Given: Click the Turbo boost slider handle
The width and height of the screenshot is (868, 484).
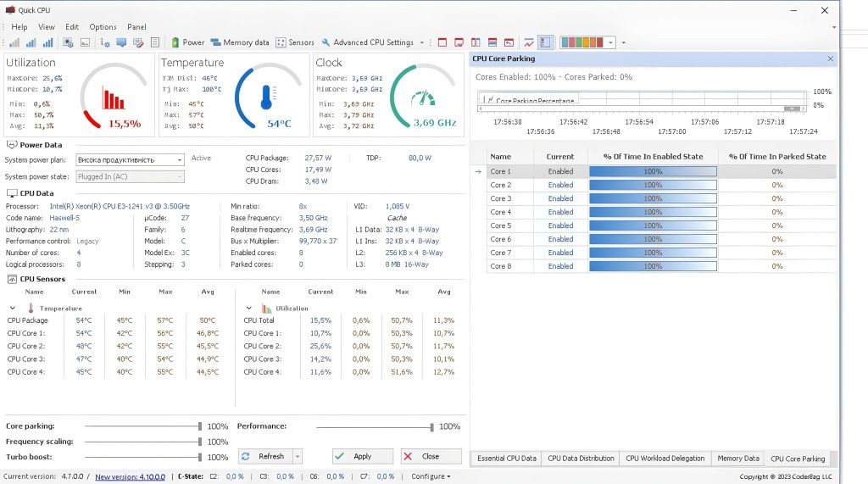Looking at the screenshot, I should (200, 457).
